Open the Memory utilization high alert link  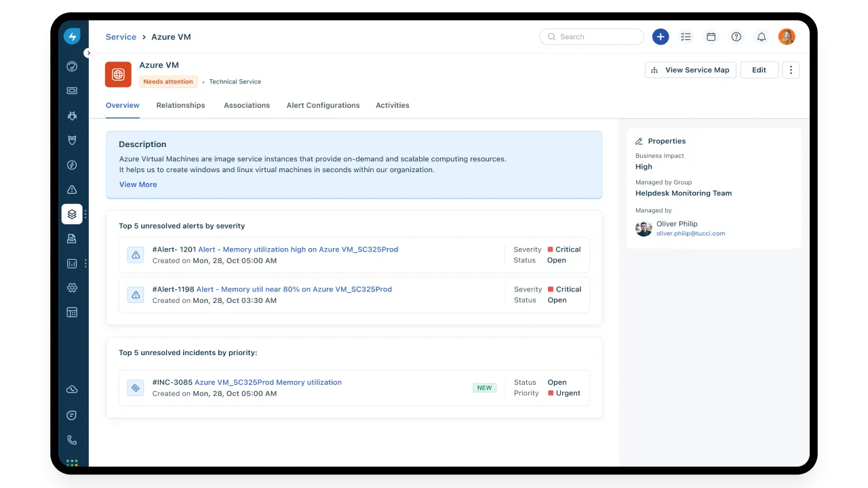(298, 249)
